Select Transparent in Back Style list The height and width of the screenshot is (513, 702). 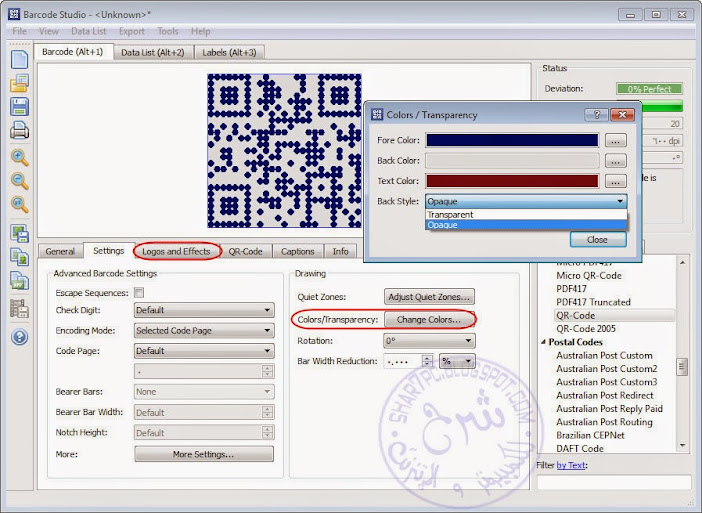tap(526, 214)
